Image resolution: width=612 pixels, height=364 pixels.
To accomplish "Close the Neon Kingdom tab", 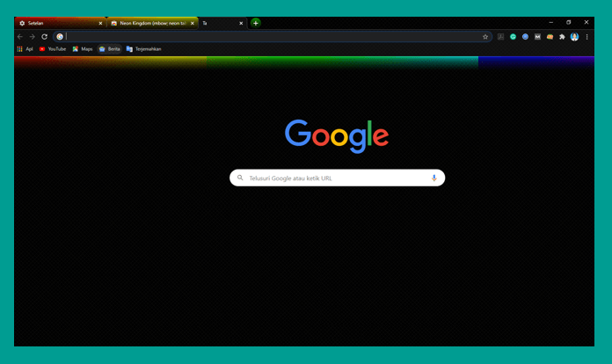I will pos(192,24).
